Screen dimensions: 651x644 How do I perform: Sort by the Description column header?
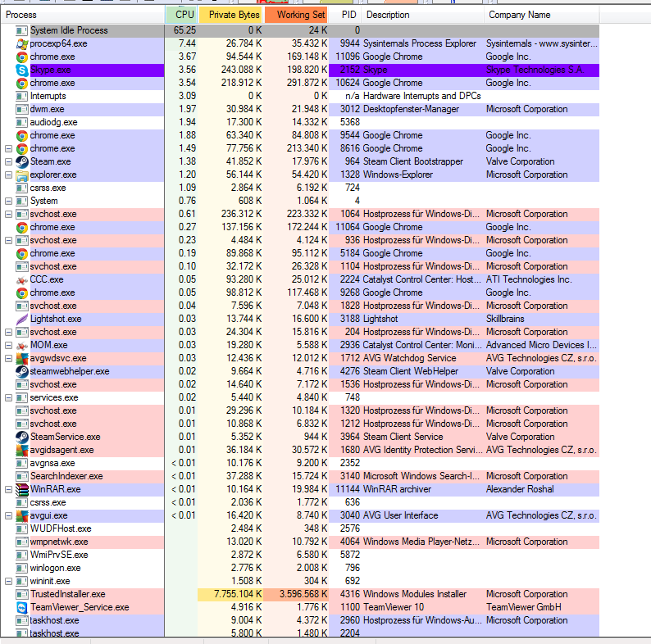click(x=423, y=15)
